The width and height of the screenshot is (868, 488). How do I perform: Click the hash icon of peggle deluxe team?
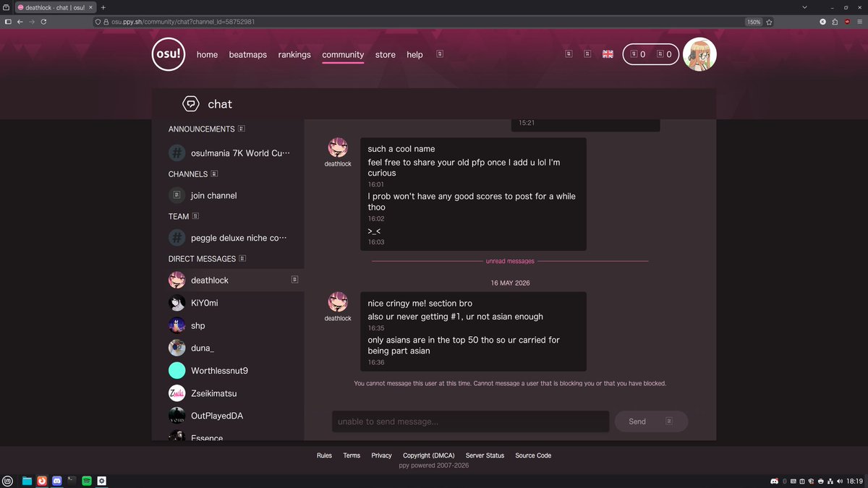(x=177, y=238)
